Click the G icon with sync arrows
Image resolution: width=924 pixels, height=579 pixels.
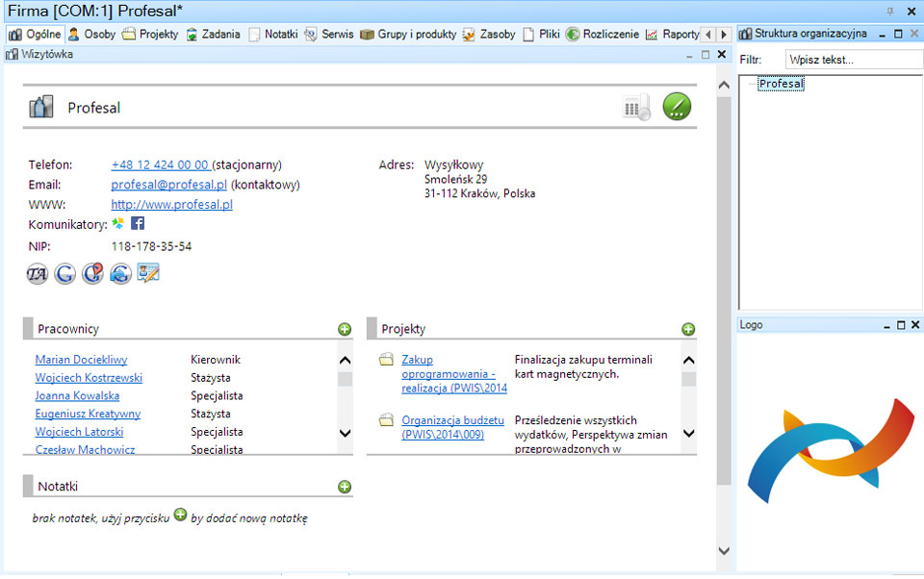point(120,273)
